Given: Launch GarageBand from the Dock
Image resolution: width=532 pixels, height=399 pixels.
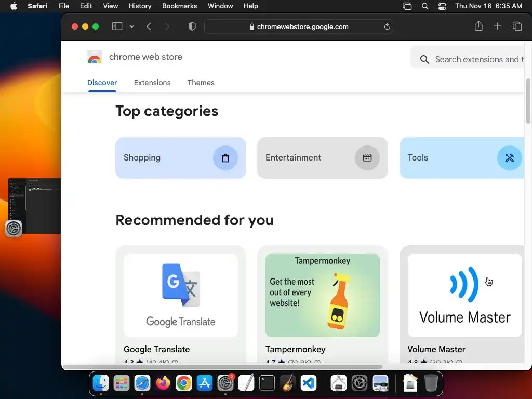Looking at the screenshot, I should coord(288,383).
